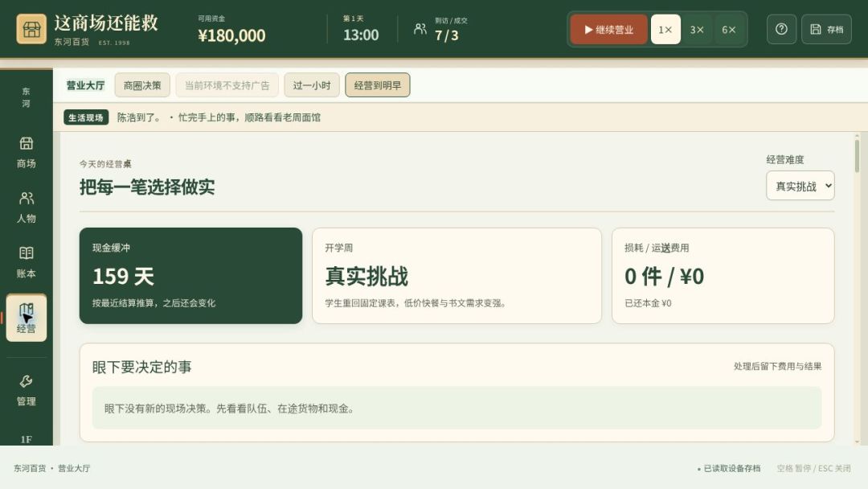
Task: Click the 这商场还能救 game title
Action: point(106,23)
